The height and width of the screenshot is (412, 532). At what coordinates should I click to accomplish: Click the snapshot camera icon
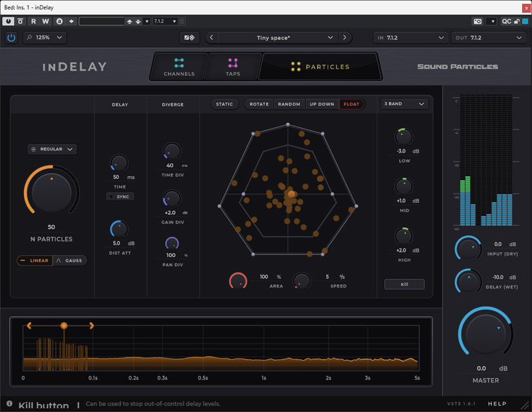click(477, 21)
